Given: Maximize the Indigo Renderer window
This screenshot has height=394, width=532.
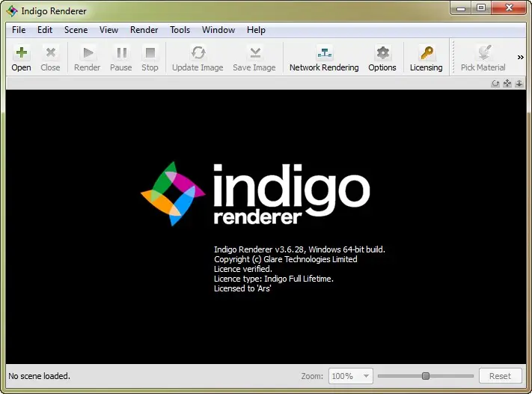Looking at the screenshot, I should point(481,8).
